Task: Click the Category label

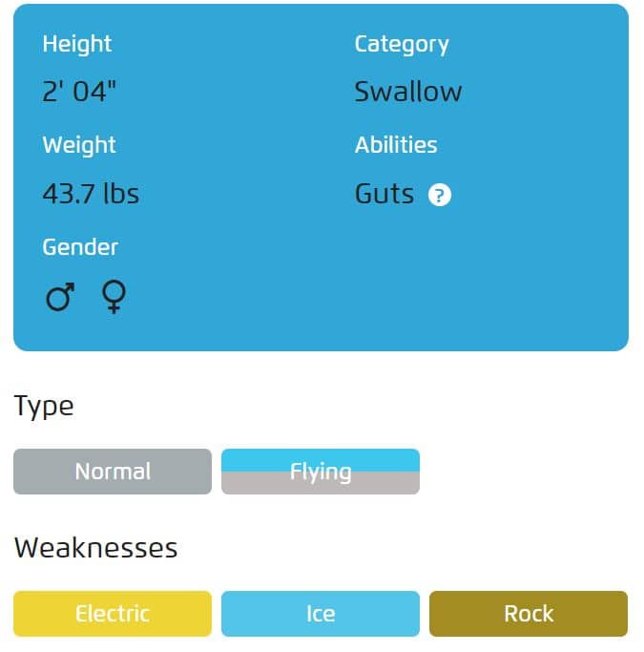Action: 402,45
